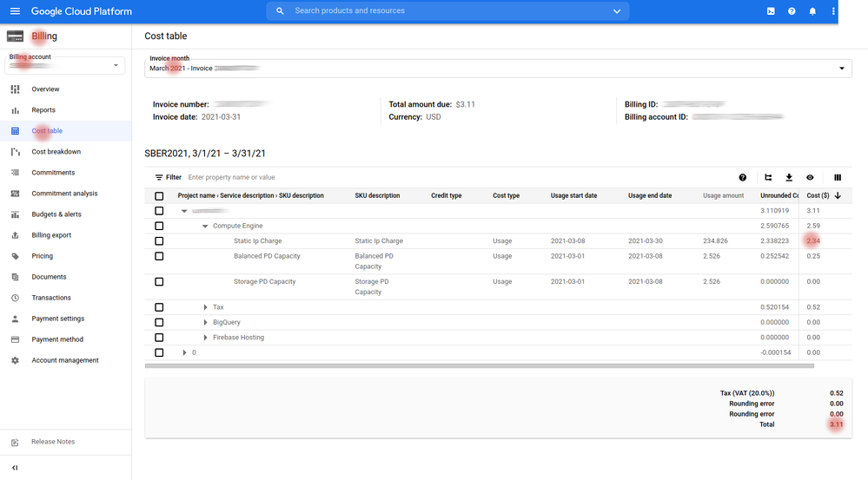Check the Tax row checkbox

(159, 307)
